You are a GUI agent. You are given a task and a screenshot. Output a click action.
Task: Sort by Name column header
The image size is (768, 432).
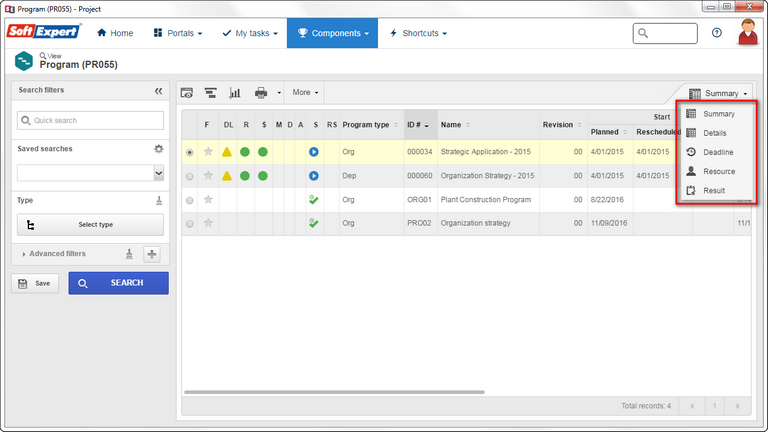[488, 125]
